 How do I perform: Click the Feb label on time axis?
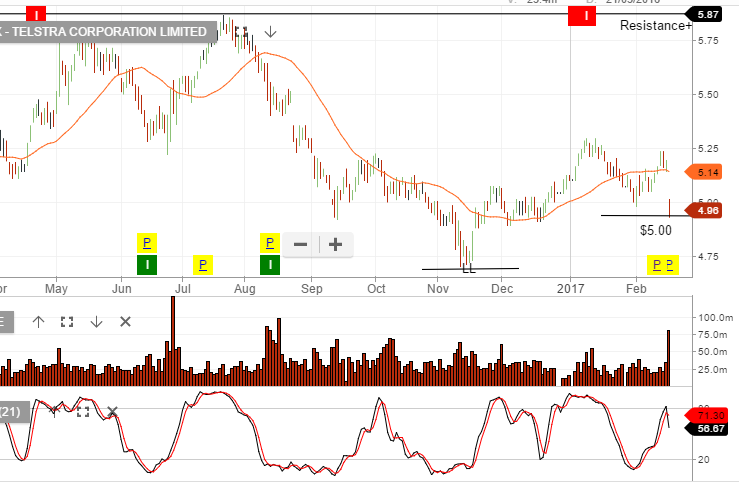coord(636,288)
